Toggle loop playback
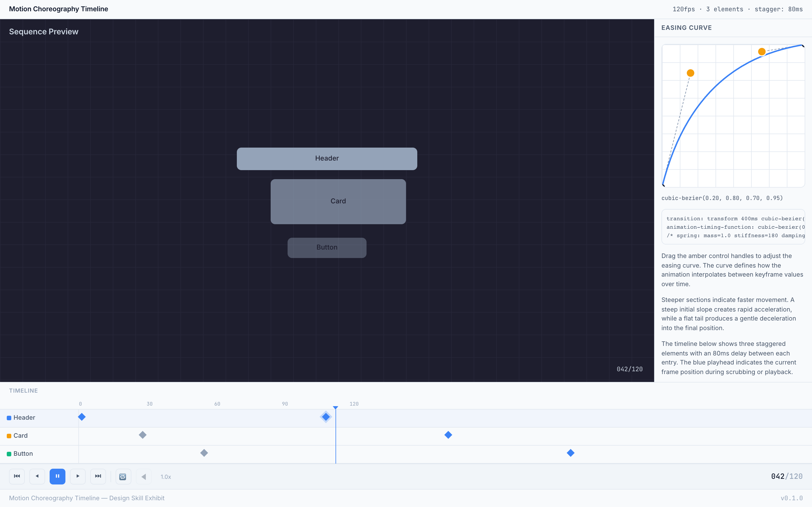This screenshot has width=812, height=507. coord(123,477)
